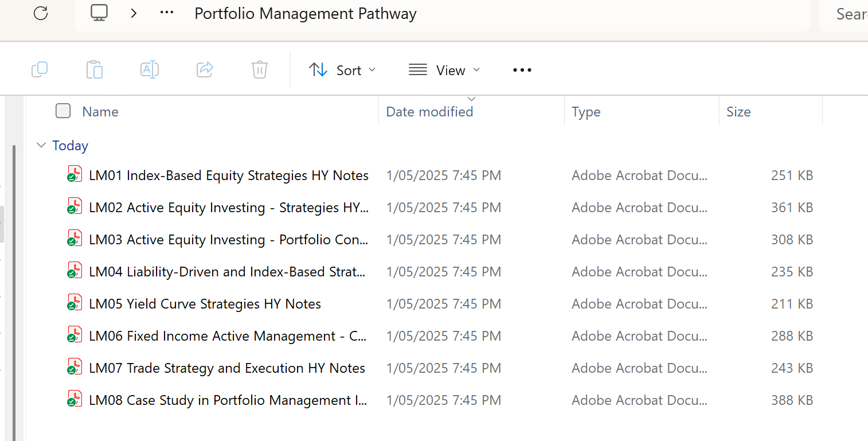This screenshot has width=868, height=441.
Task: Click the This PC monitor icon
Action: point(99,13)
